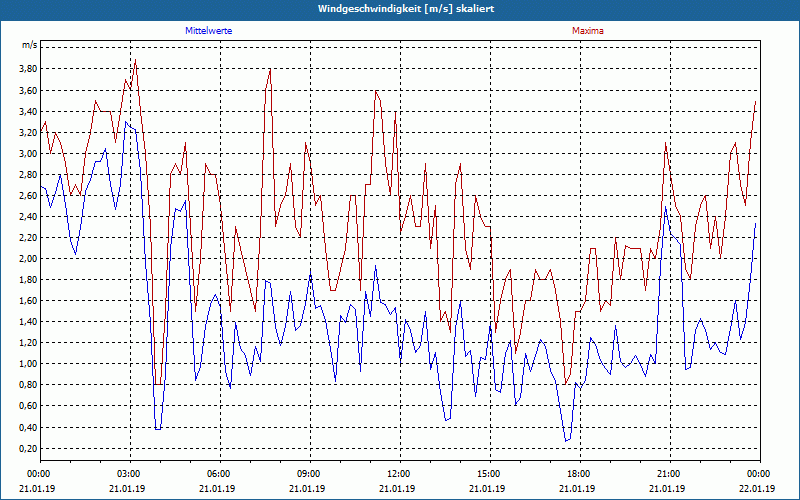Click the "2,40" y-axis value
The width and height of the screenshot is (800, 500).
(29, 217)
